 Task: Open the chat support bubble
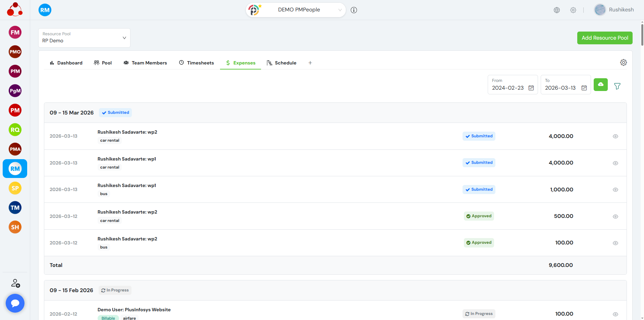(x=15, y=303)
